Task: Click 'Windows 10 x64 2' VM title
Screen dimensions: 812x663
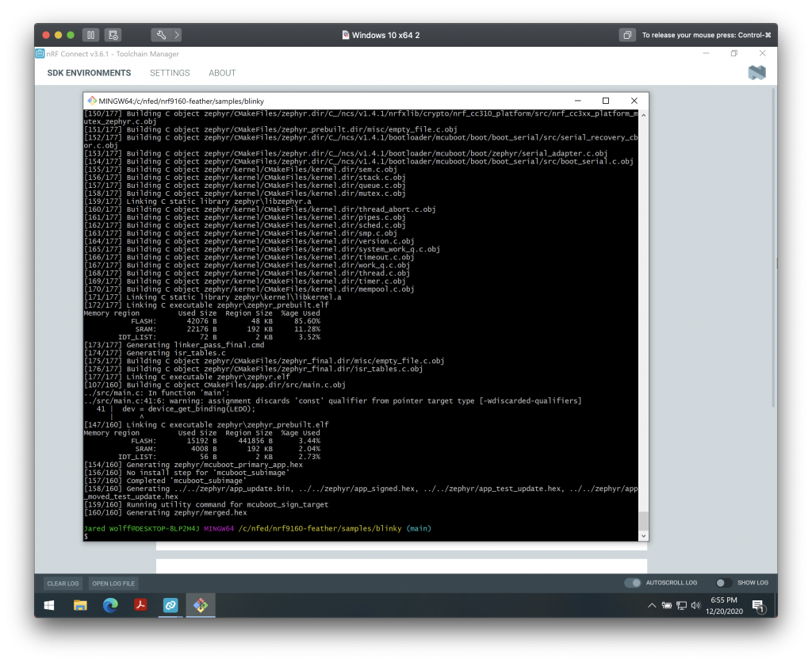Action: 386,35
